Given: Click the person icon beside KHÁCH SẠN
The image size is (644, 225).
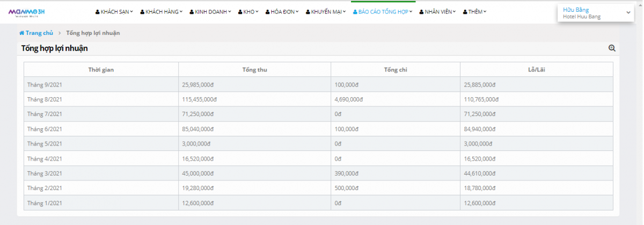Looking at the screenshot, I should (97, 12).
